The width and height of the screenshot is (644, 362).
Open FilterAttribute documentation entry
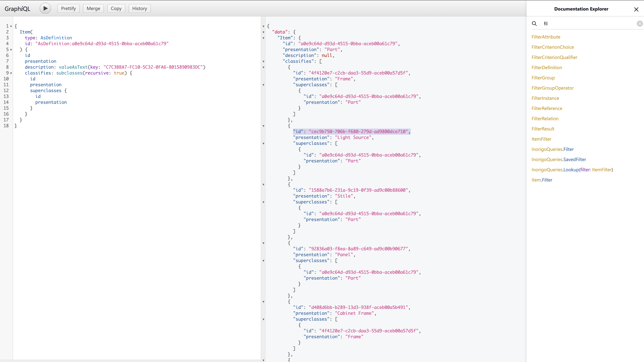pos(546,37)
